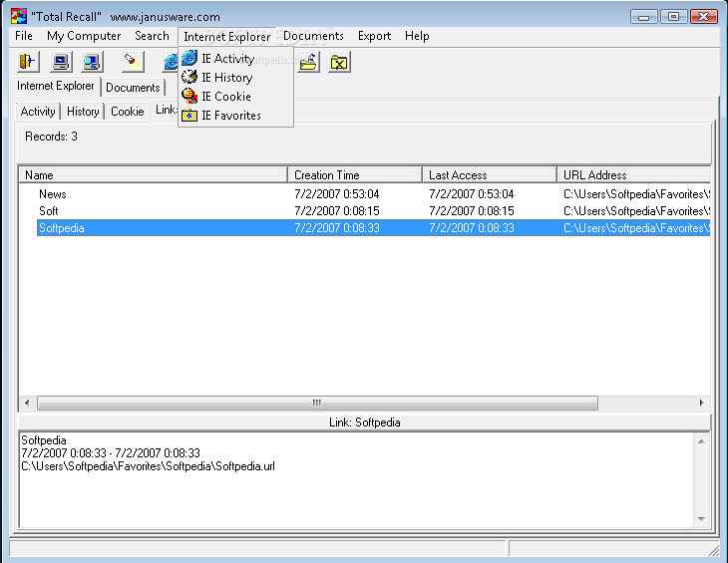Sort by the URL Address column header
Screen dimensions: 728x563
tap(634, 174)
